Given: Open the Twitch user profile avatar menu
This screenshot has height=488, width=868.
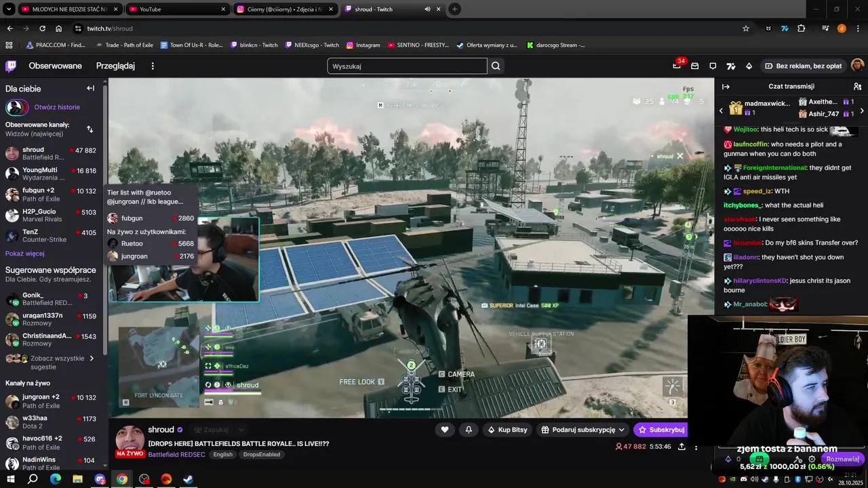Looking at the screenshot, I should (x=857, y=66).
